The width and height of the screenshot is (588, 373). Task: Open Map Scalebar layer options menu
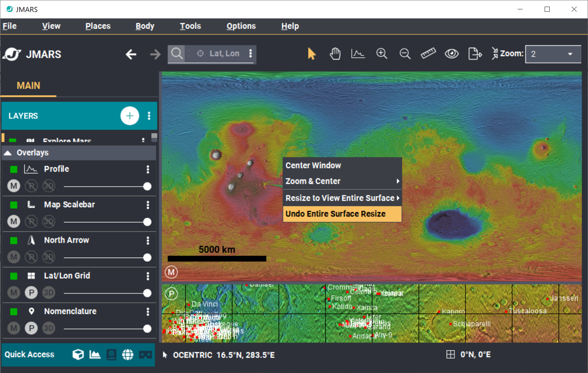point(148,205)
